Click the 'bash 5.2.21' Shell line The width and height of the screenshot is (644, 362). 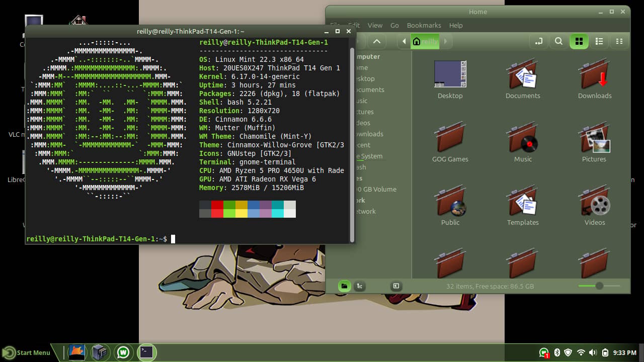pos(235,102)
